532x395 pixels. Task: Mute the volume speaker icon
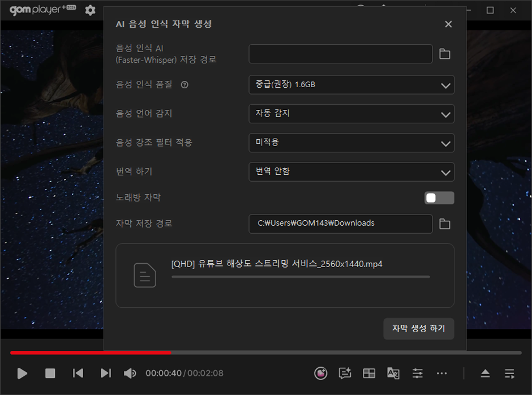point(130,373)
